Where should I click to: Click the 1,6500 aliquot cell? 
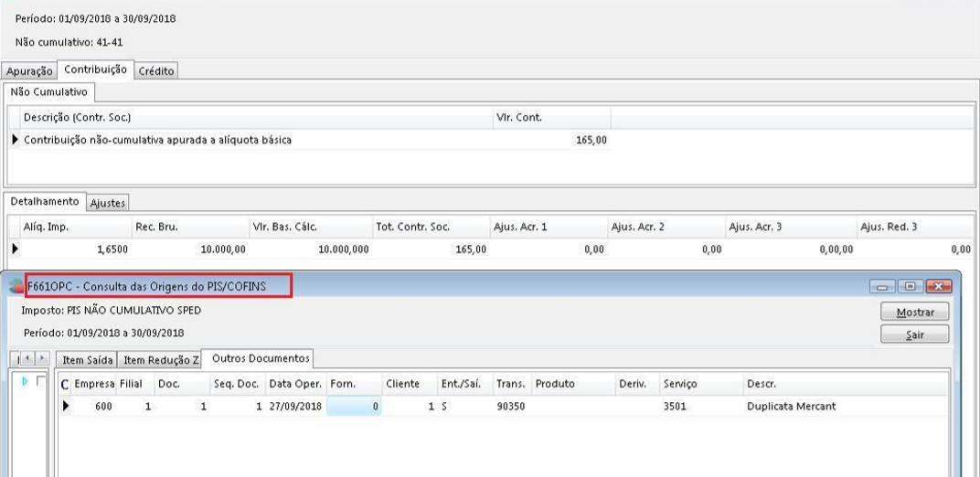(112, 249)
